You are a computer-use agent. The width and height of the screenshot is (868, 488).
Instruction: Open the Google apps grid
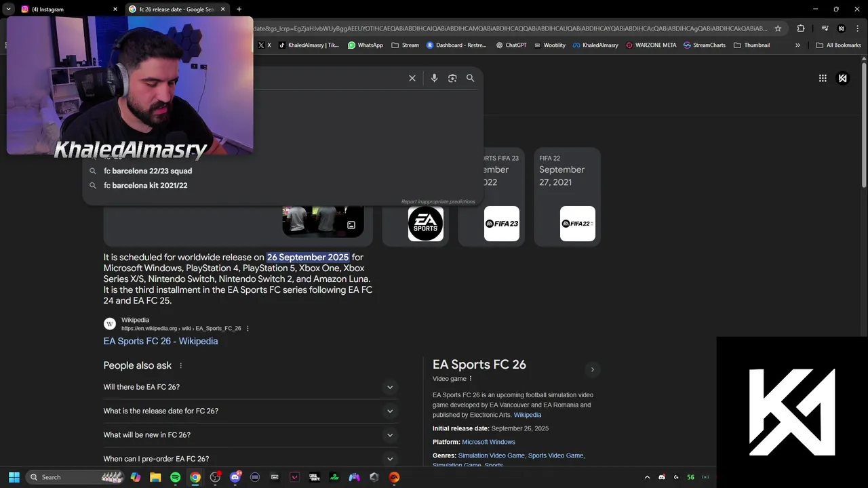[823, 78]
